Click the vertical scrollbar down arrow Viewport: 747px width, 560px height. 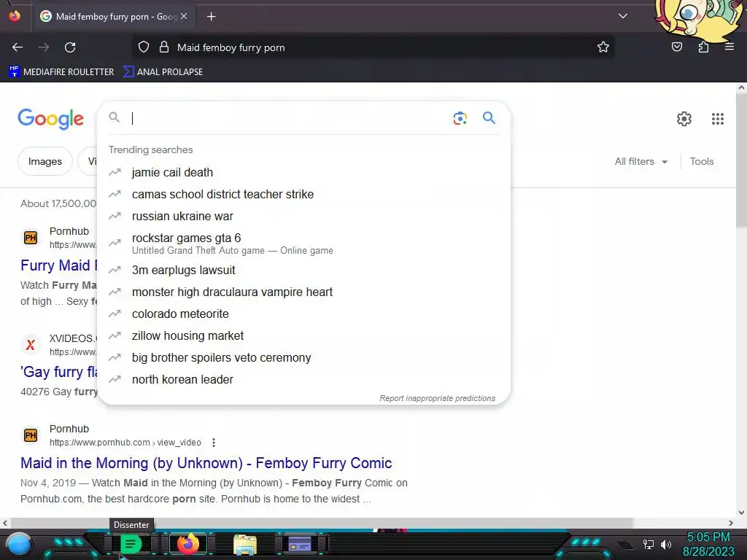[x=741, y=513]
